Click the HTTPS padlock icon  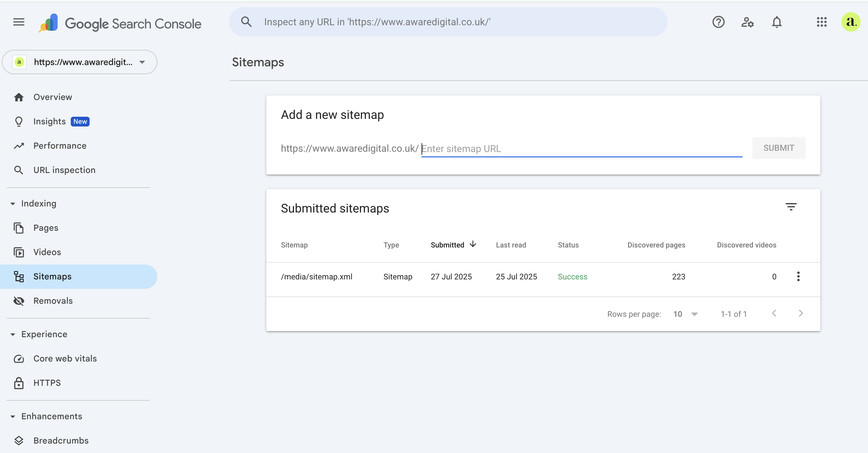point(19,383)
